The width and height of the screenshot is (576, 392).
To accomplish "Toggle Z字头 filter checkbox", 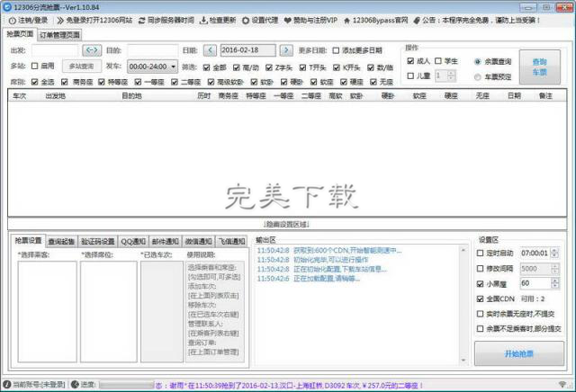I will pos(269,67).
